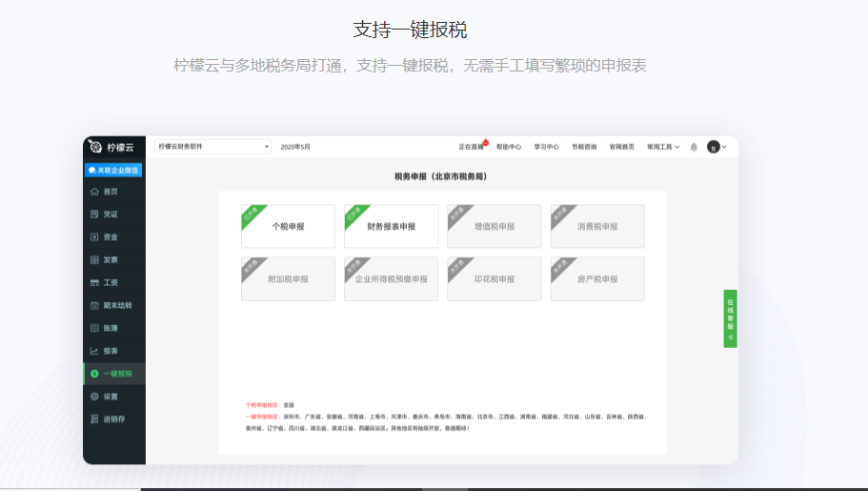This screenshot has height=491, width=868.
Task: Click the 企业所得税预缴申报 card
Action: [391, 278]
